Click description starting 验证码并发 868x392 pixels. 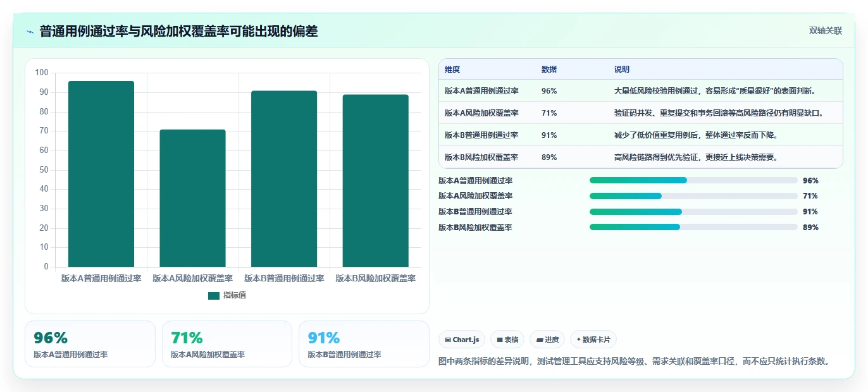[x=719, y=113]
